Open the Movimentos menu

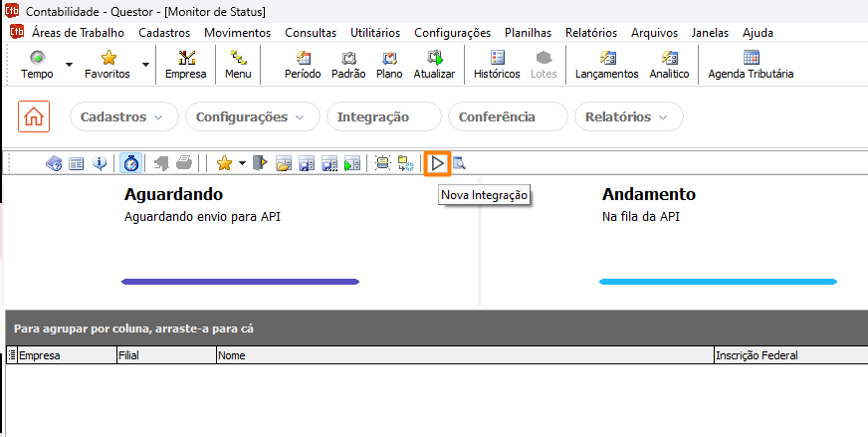(237, 32)
